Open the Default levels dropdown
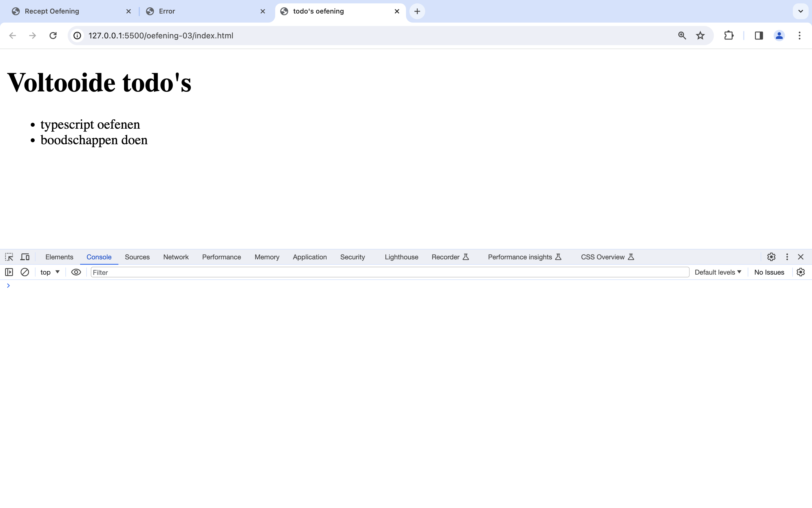Image resolution: width=812 pixels, height=508 pixels. click(x=718, y=272)
